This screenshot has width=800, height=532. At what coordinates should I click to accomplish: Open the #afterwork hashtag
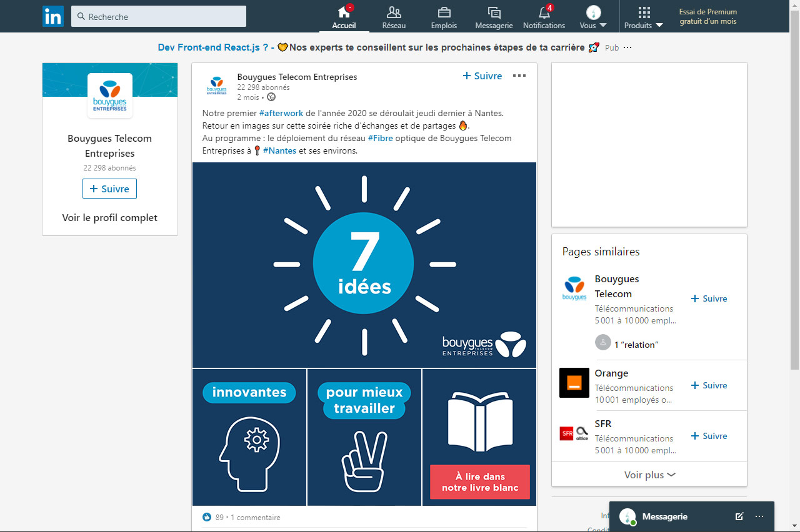[x=281, y=113]
